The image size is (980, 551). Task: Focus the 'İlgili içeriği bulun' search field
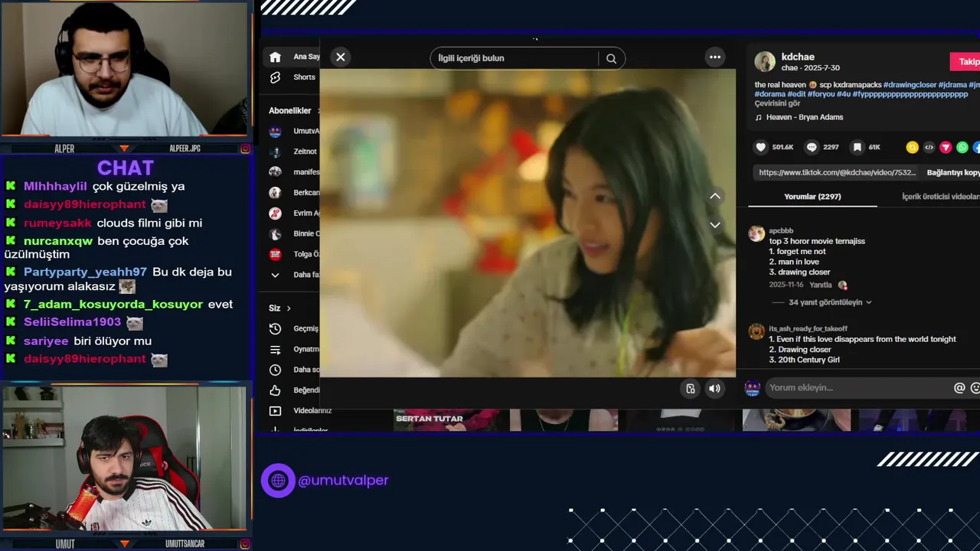point(514,59)
